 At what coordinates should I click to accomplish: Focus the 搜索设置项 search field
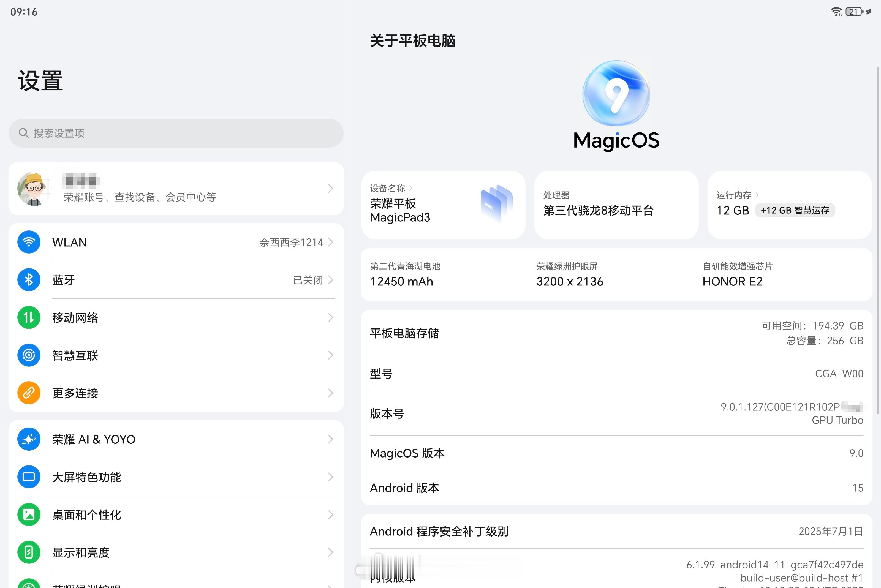pyautogui.click(x=176, y=133)
